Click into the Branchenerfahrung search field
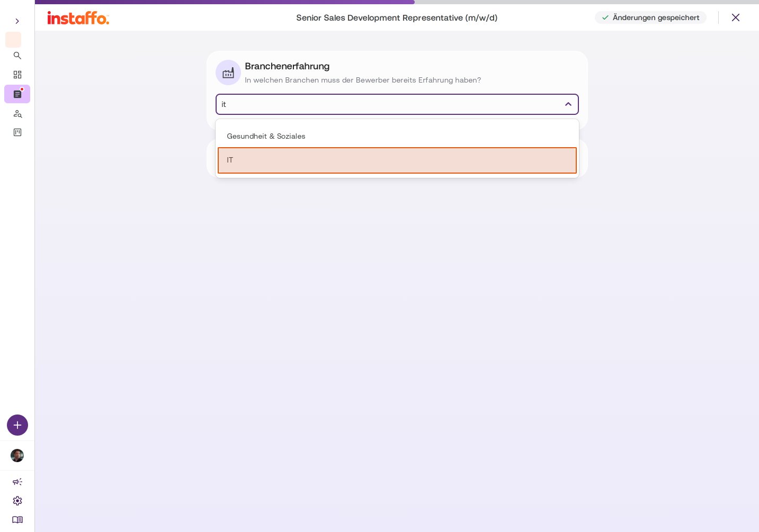759x532 pixels. (x=389, y=104)
